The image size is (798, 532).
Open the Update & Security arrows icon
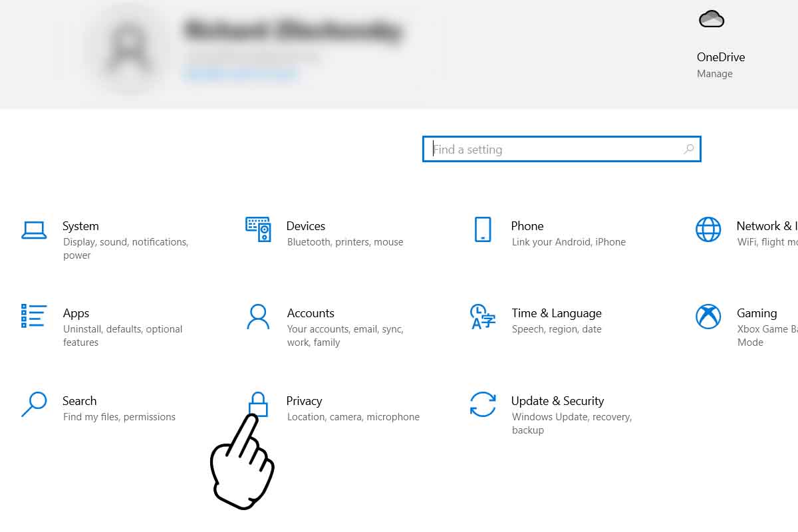pos(483,404)
